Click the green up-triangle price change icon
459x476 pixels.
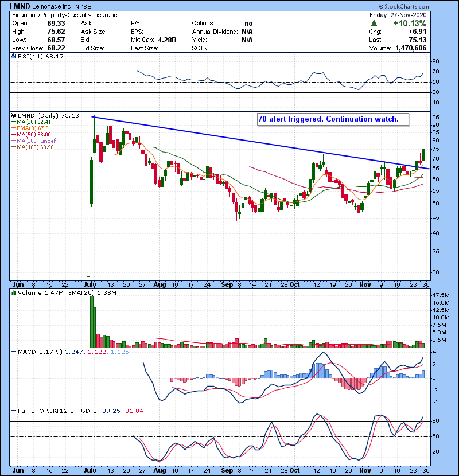coord(374,24)
